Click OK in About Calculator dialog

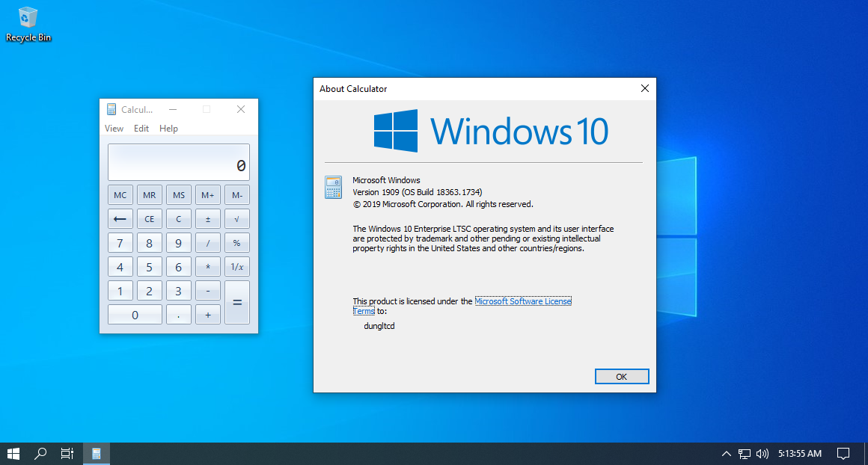(x=622, y=377)
